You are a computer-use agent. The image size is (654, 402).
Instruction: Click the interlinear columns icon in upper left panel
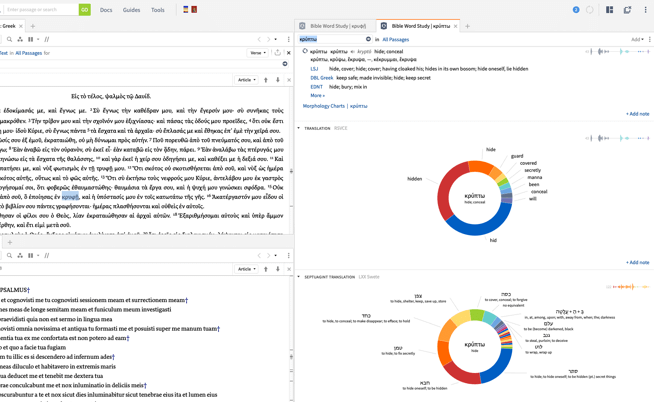coord(30,39)
